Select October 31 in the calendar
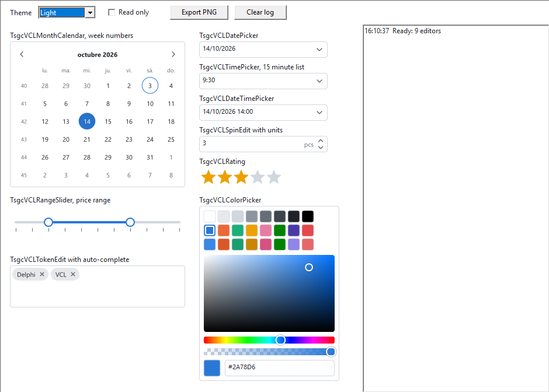Screen dimensions: 549x392 point(150,157)
